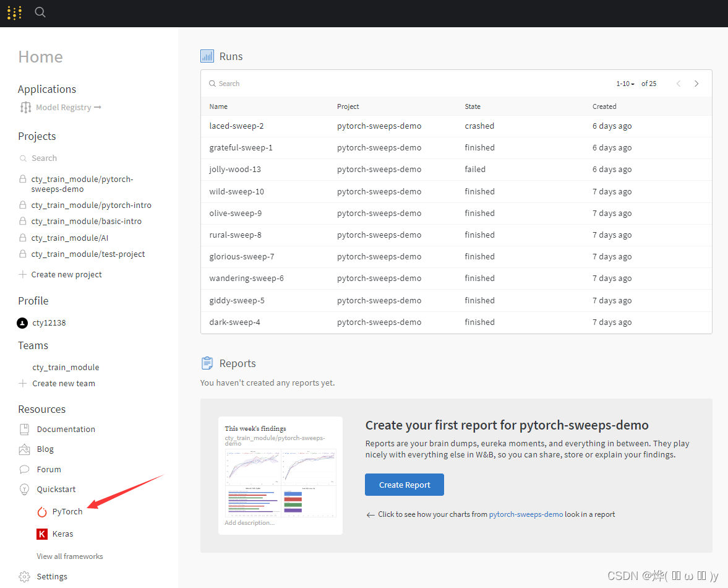Viewport: 728px width, 588px height.
Task: Click pytorch-sweeps-demo link in report hint
Action: pos(526,514)
